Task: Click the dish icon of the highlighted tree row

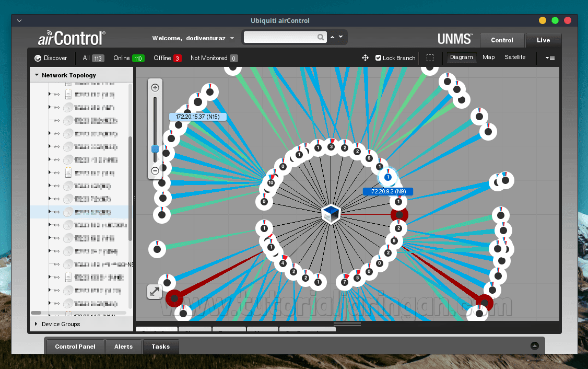Action: coord(68,212)
